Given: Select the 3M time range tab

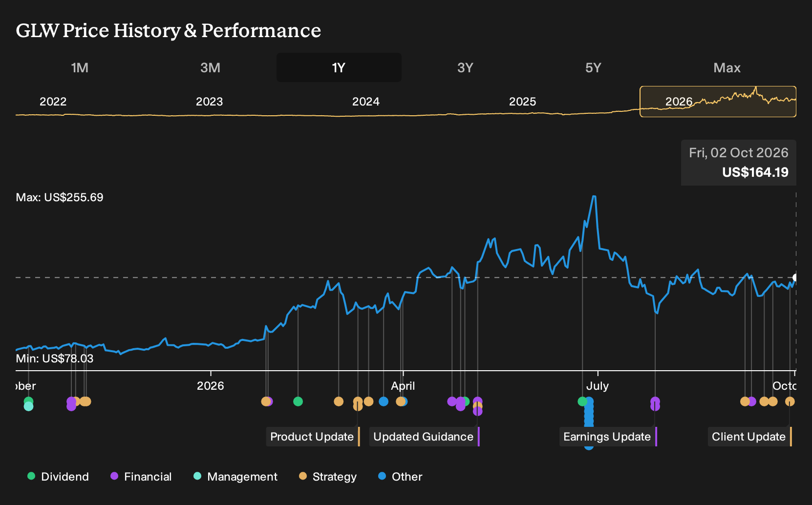Looking at the screenshot, I should point(210,67).
